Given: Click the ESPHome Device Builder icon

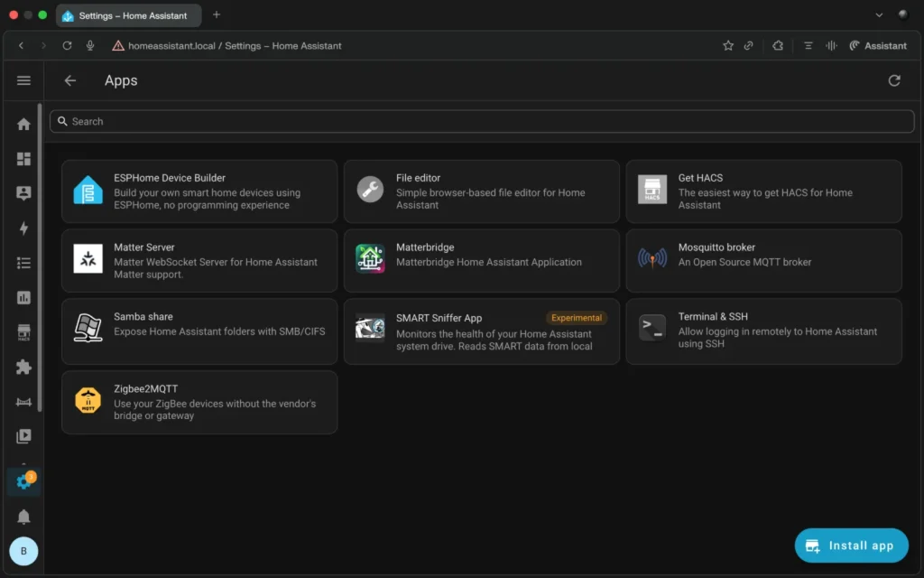Looking at the screenshot, I should pos(88,191).
